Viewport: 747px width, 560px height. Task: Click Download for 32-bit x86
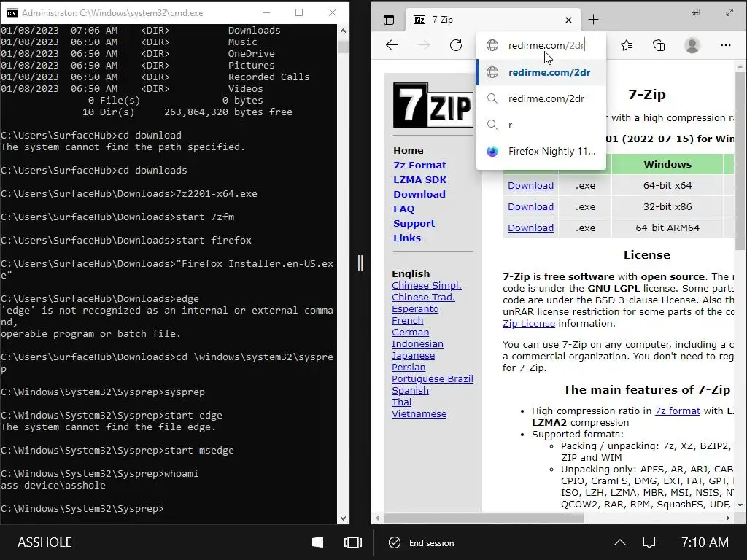pos(530,206)
